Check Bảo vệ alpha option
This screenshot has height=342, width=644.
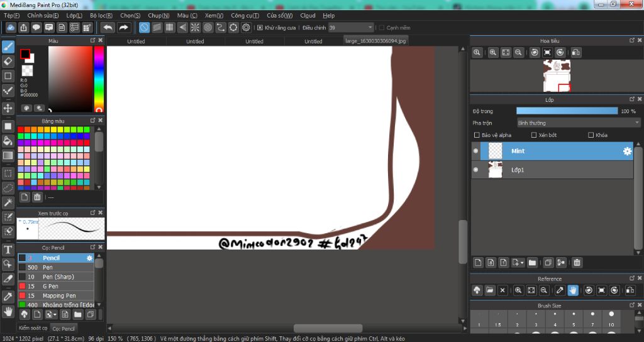477,135
